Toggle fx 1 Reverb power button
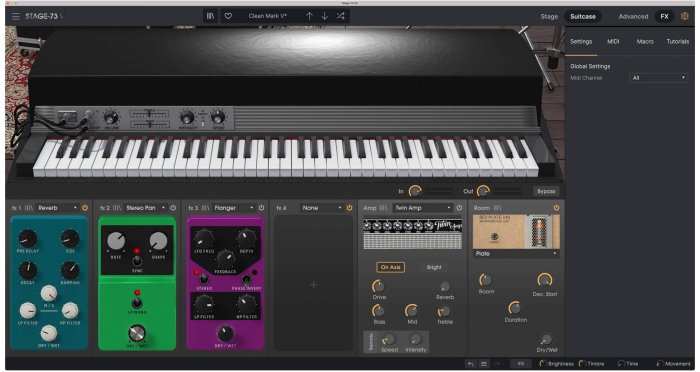The image size is (700, 372). pyautogui.click(x=85, y=208)
